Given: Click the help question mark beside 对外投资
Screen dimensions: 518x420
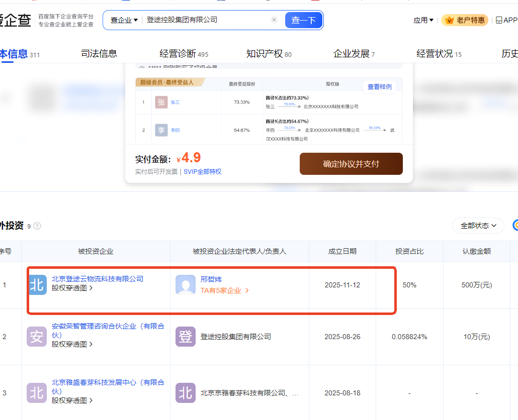Looking at the screenshot, I should point(37,226).
